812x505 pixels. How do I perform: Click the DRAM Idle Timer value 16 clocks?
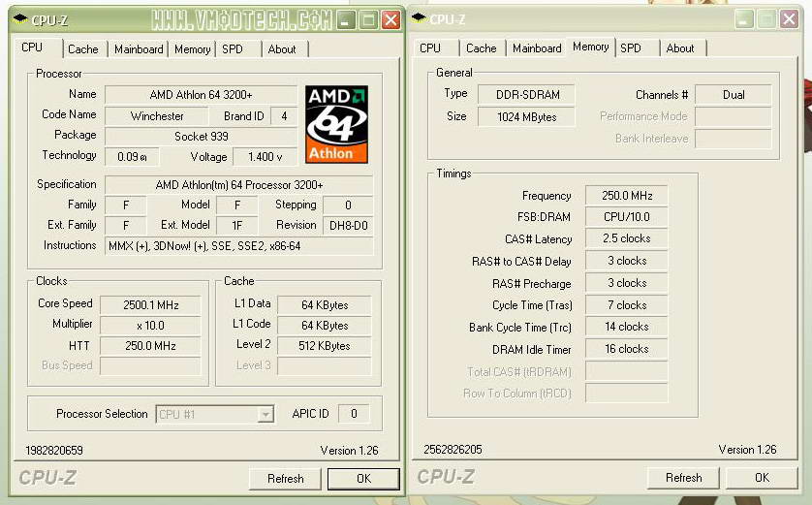[x=627, y=349]
